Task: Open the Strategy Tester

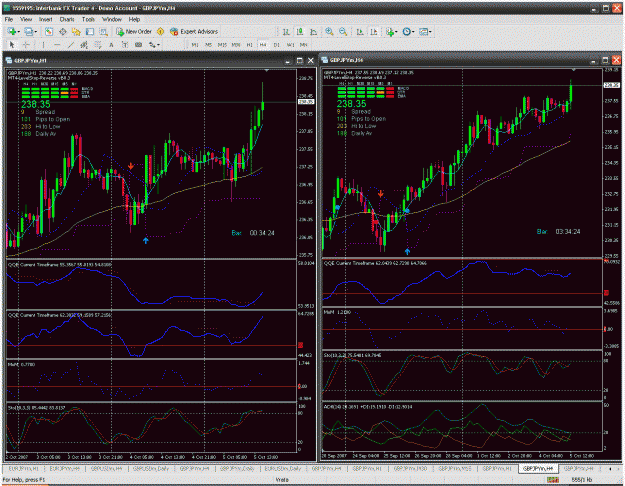Action: (104, 31)
